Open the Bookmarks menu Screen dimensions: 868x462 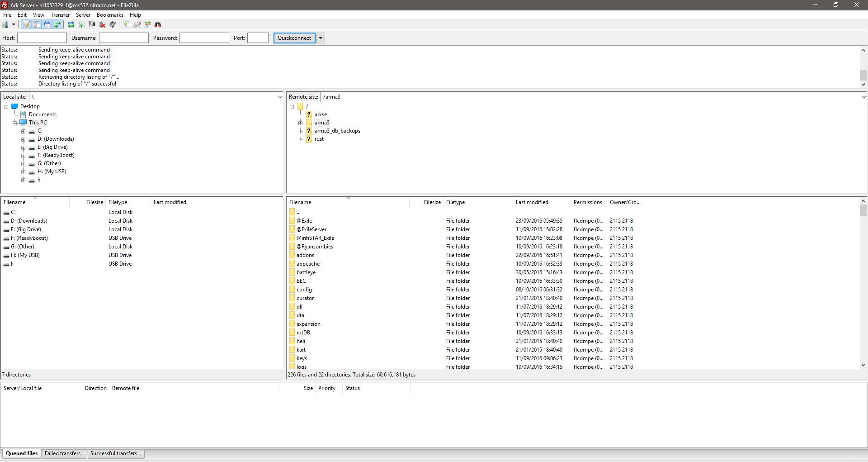(110, 15)
